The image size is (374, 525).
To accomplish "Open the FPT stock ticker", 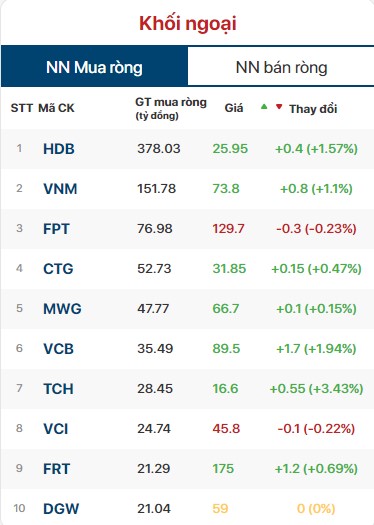I will (56, 229).
